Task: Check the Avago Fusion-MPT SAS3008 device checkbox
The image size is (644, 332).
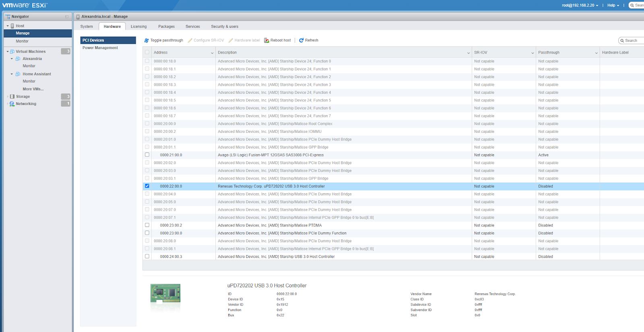Action: 147,155
